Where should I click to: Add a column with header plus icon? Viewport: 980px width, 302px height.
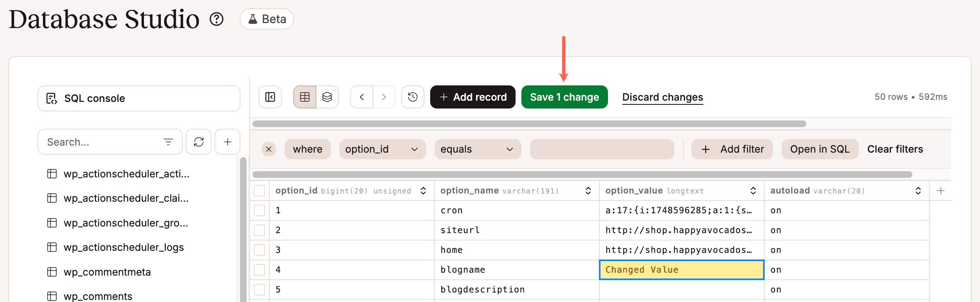click(941, 191)
